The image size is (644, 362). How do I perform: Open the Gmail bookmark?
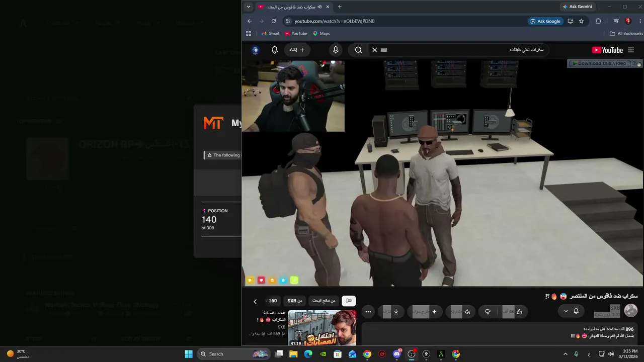tap(270, 34)
